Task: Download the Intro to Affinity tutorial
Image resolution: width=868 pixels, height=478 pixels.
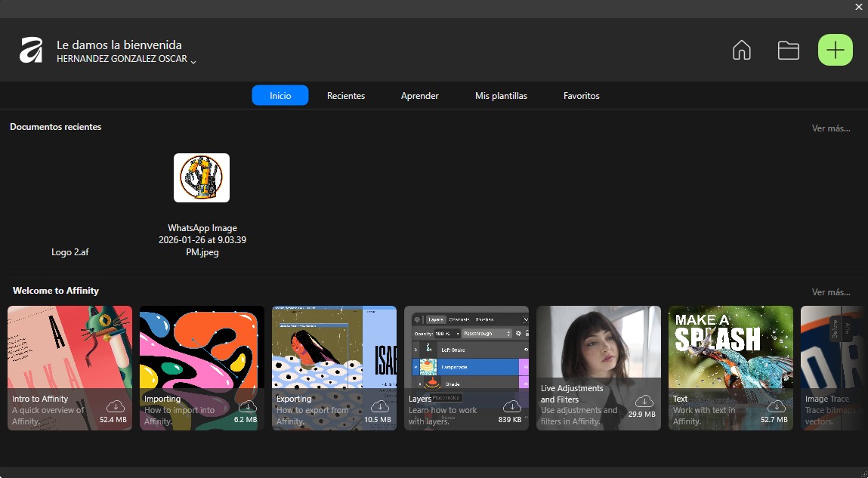Action: [x=115, y=406]
